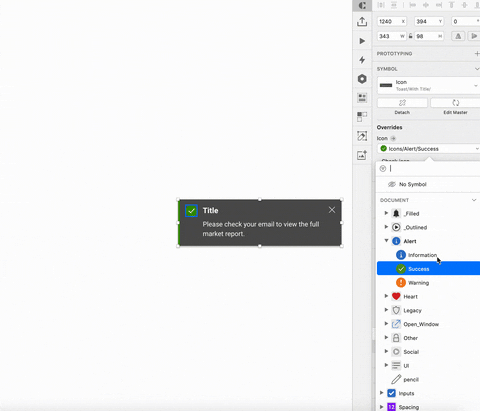Choose No Symbol option
The image size is (480, 411).
coord(428,184)
